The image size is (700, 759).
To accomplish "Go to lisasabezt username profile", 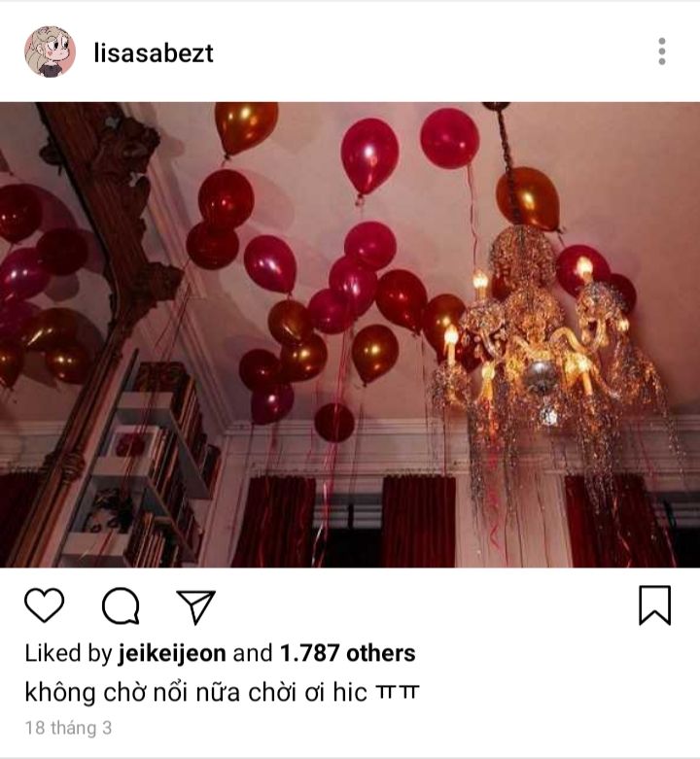I will [154, 52].
